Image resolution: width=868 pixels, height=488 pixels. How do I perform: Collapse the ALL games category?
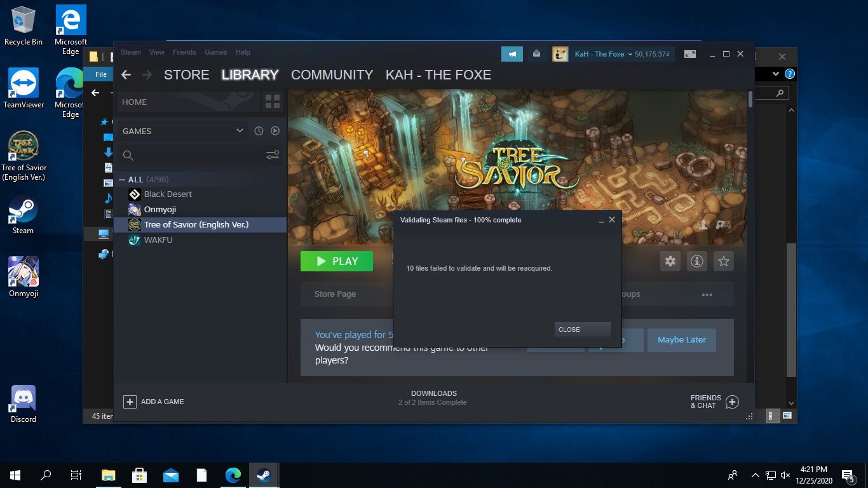pos(122,180)
